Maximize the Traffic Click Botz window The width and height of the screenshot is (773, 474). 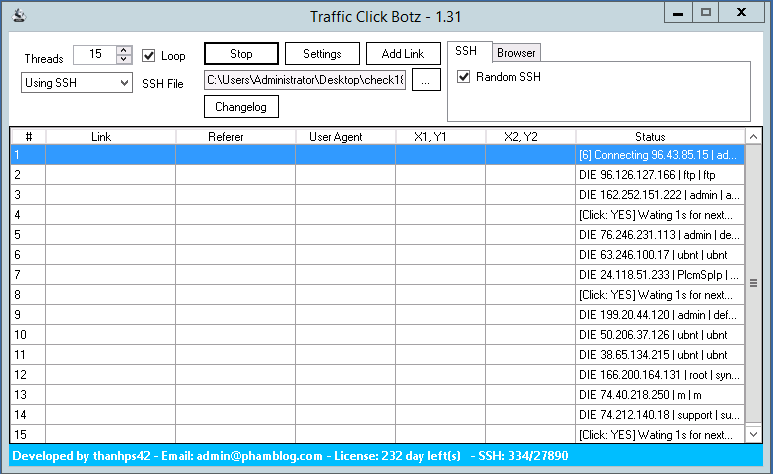[705, 12]
